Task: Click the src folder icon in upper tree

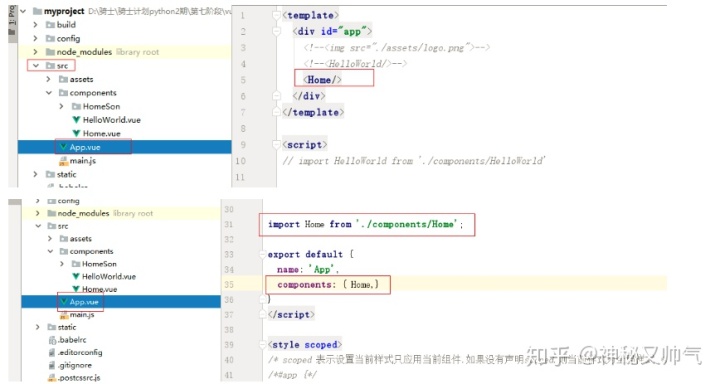Action: tap(50, 66)
